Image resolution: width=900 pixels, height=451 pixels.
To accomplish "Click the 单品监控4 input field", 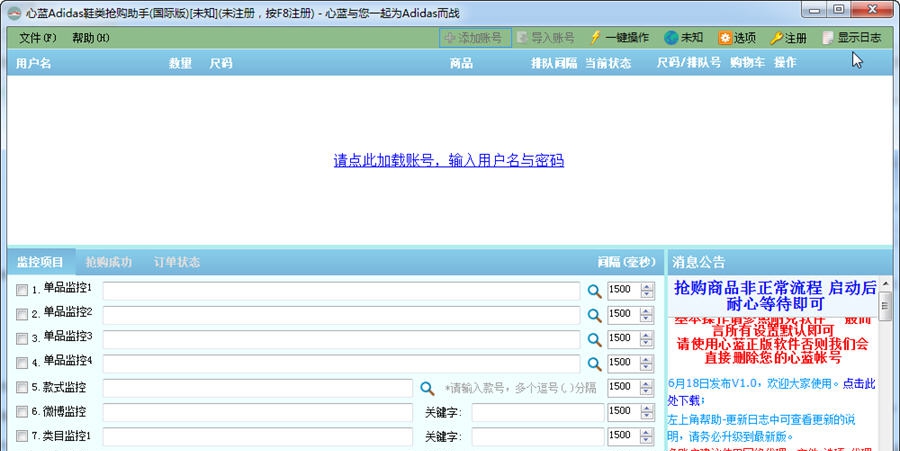I will pyautogui.click(x=342, y=364).
